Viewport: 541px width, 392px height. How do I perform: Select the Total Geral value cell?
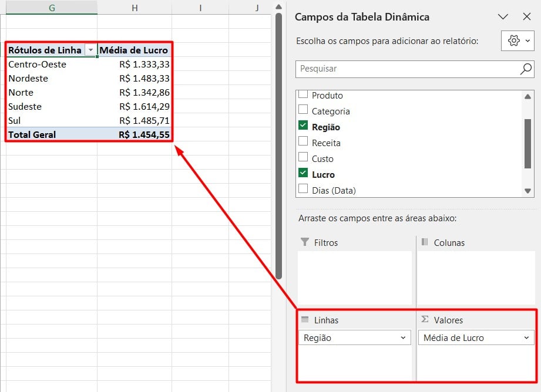[x=135, y=134]
